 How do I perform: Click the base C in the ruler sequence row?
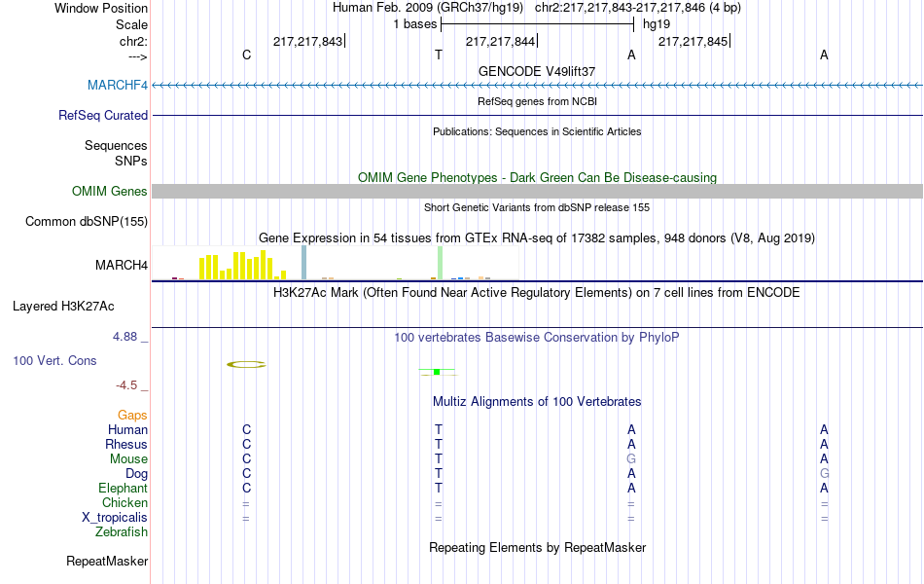[x=246, y=55]
